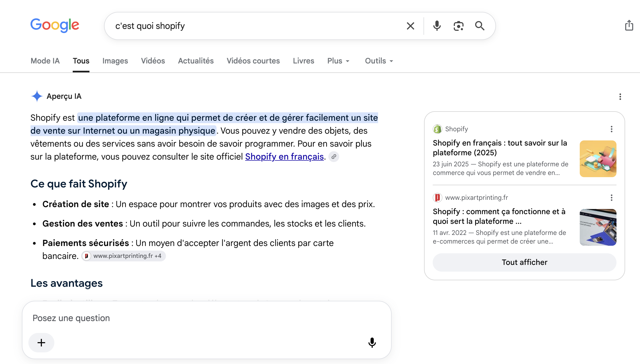Switch to Vidéos courtes tab
640x364 pixels.
coord(253,61)
